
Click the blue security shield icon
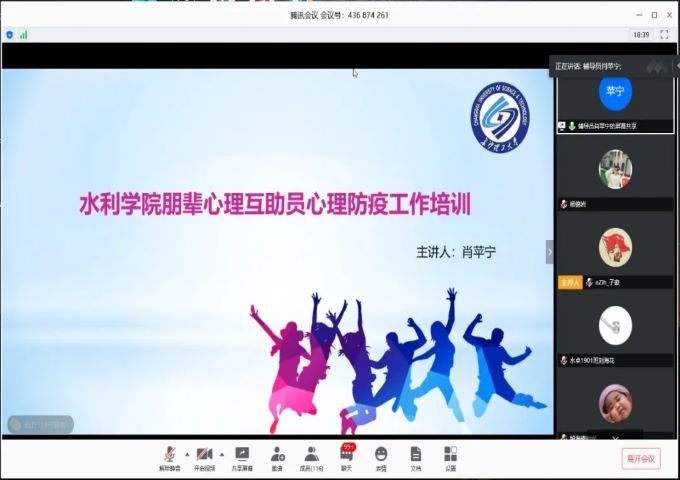[x=10, y=34]
